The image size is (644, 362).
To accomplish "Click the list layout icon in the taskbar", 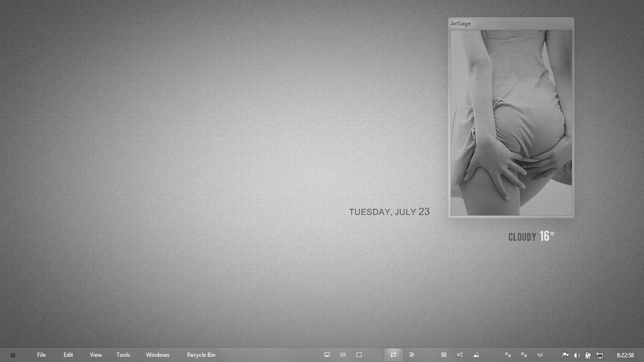I will click(444, 355).
